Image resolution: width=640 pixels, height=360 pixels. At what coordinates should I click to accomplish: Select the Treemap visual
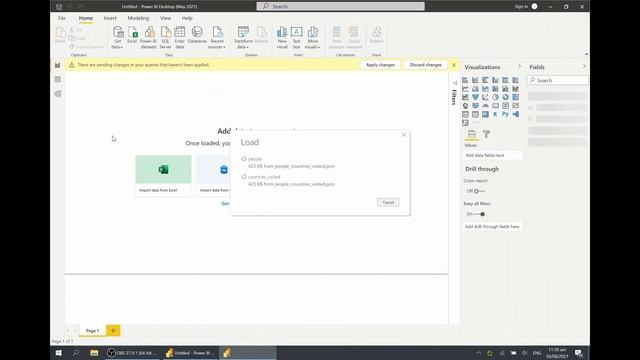(x=516, y=97)
